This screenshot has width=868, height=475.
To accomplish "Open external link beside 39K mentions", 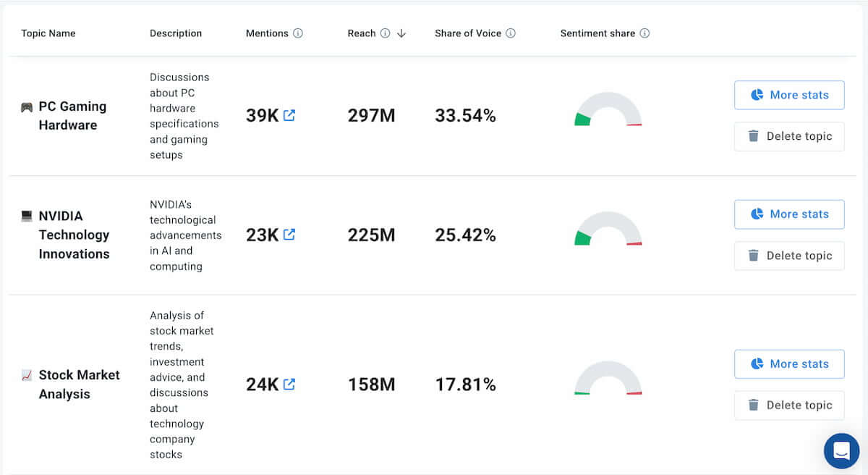I will pyautogui.click(x=289, y=114).
